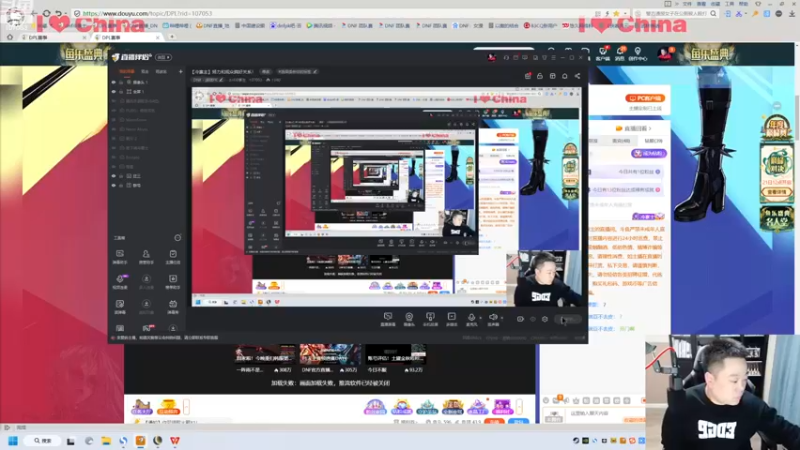Mute the microphone in companion toolbar

pos(471,319)
